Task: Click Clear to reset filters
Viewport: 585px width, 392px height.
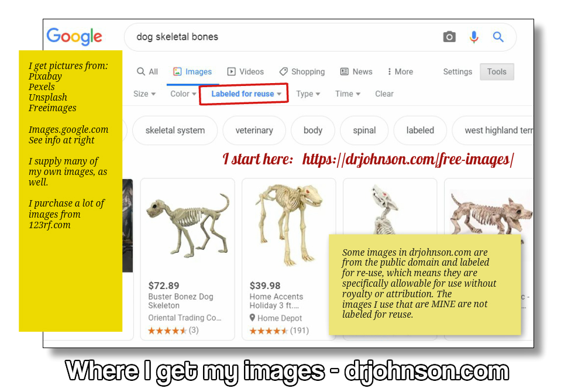Action: [x=384, y=94]
